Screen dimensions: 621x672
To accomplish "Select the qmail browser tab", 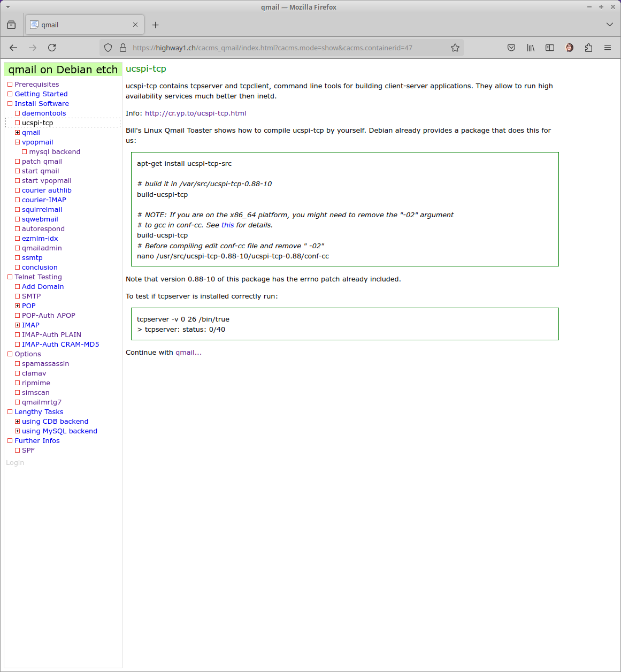I will click(84, 25).
